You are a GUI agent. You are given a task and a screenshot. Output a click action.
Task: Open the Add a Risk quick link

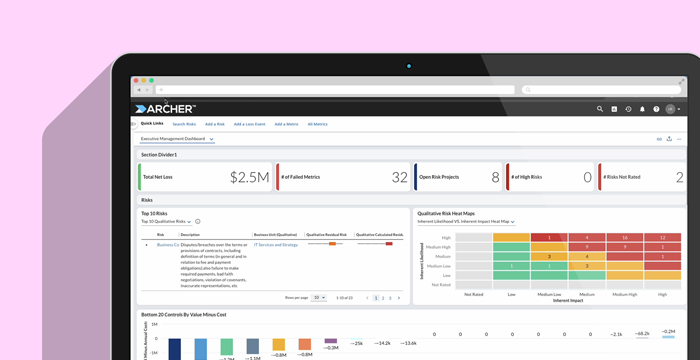(x=215, y=124)
